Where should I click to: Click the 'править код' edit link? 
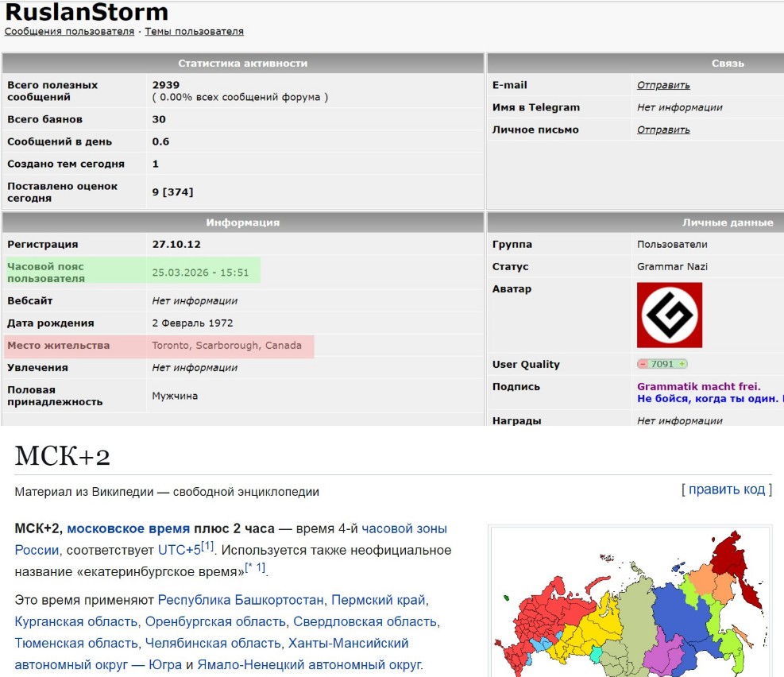(x=727, y=489)
